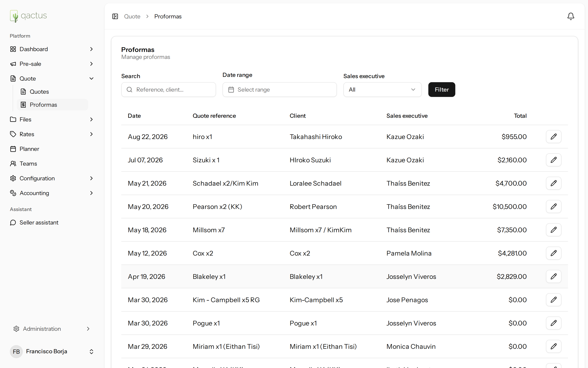
Task: Open the Planner sidebar item
Action: (x=52, y=149)
